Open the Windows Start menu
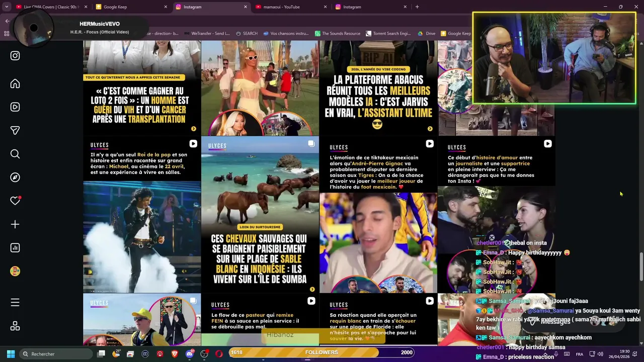Viewport: 644px width, 362px height. click(x=11, y=354)
